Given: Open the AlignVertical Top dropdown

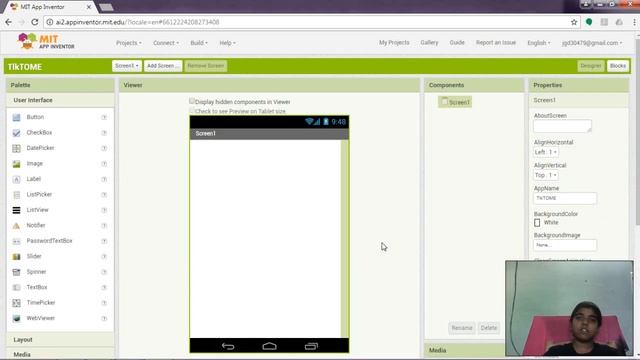Looking at the screenshot, I should point(546,175).
